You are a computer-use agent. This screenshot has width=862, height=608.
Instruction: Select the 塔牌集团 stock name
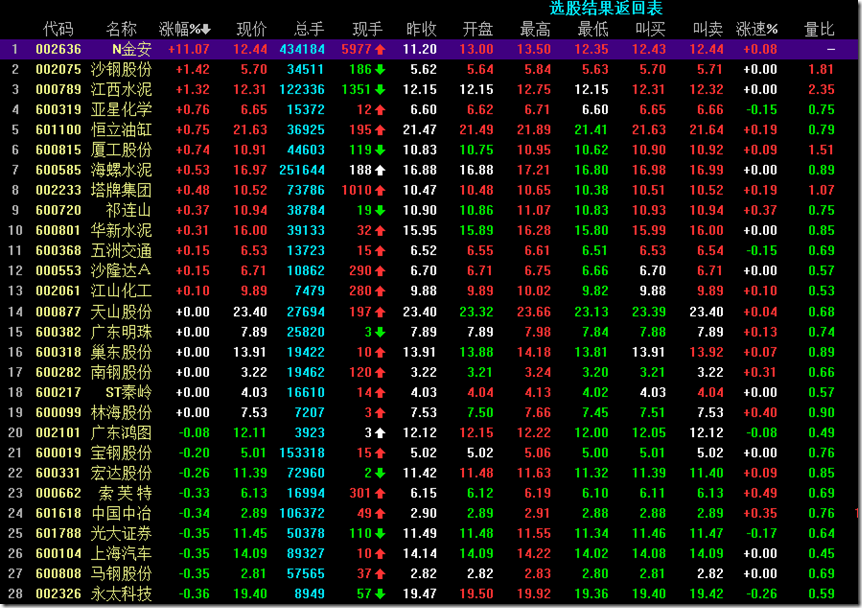[121, 190]
